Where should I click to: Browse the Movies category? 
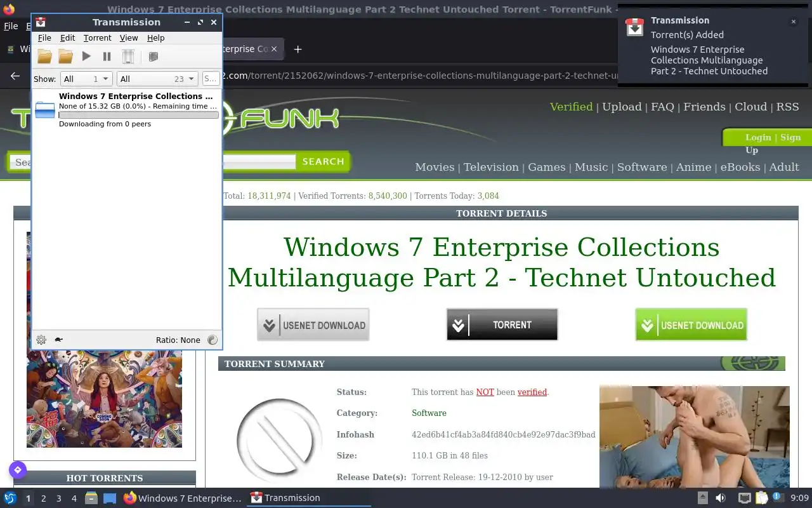[435, 167]
